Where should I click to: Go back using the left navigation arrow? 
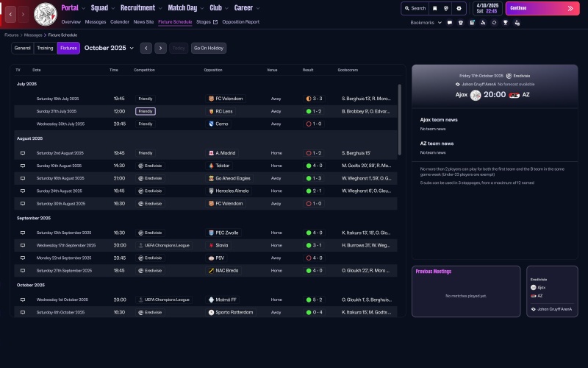10,14
